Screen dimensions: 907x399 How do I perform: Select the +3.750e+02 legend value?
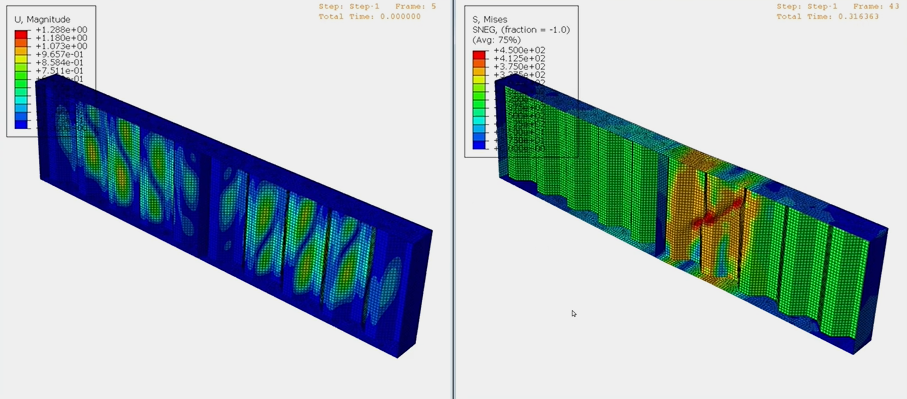pyautogui.click(x=519, y=66)
